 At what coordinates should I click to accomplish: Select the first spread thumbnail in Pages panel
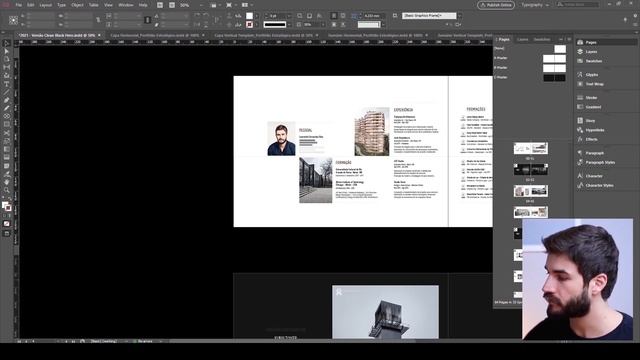[531, 149]
